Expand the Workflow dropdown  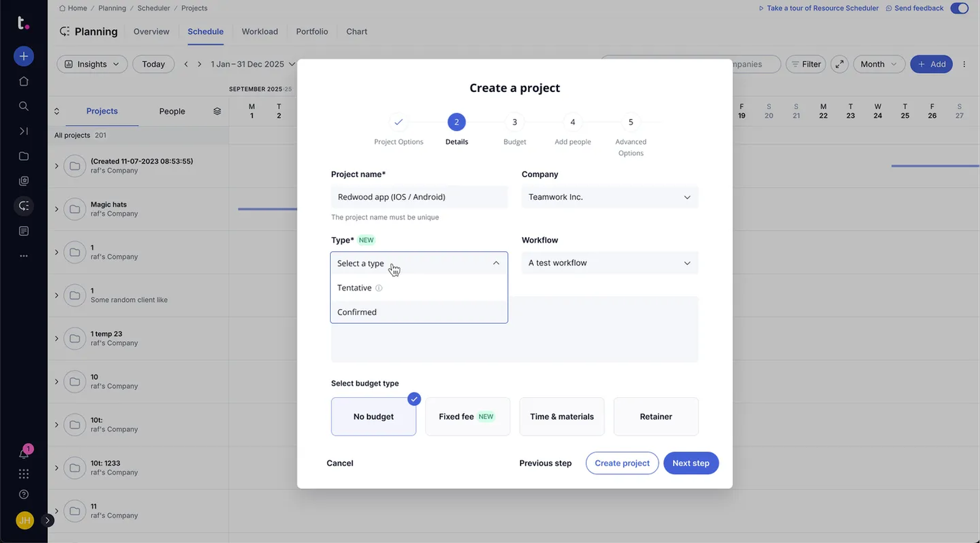click(x=609, y=263)
